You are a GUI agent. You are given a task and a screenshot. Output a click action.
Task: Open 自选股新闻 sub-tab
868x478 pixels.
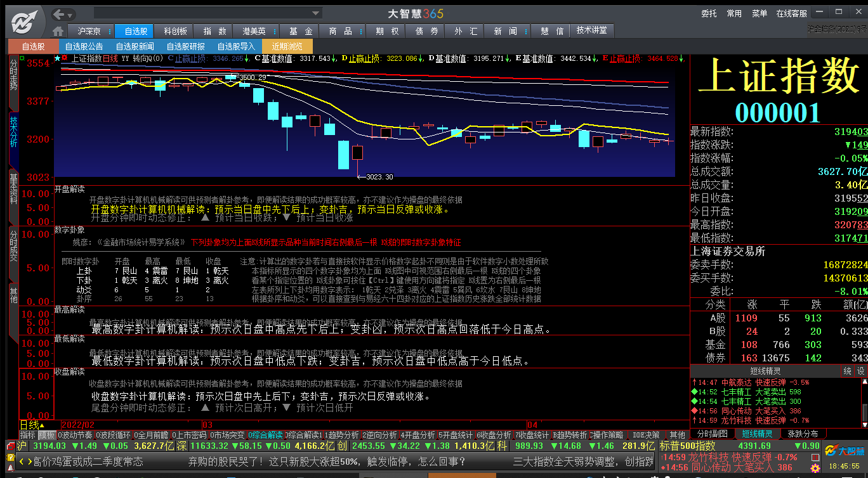[135, 46]
